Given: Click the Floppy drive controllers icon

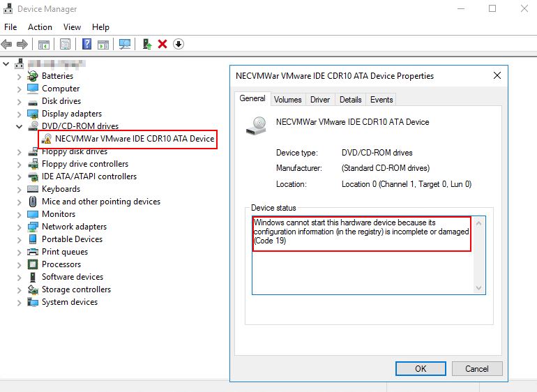Looking at the screenshot, I should coord(33,164).
